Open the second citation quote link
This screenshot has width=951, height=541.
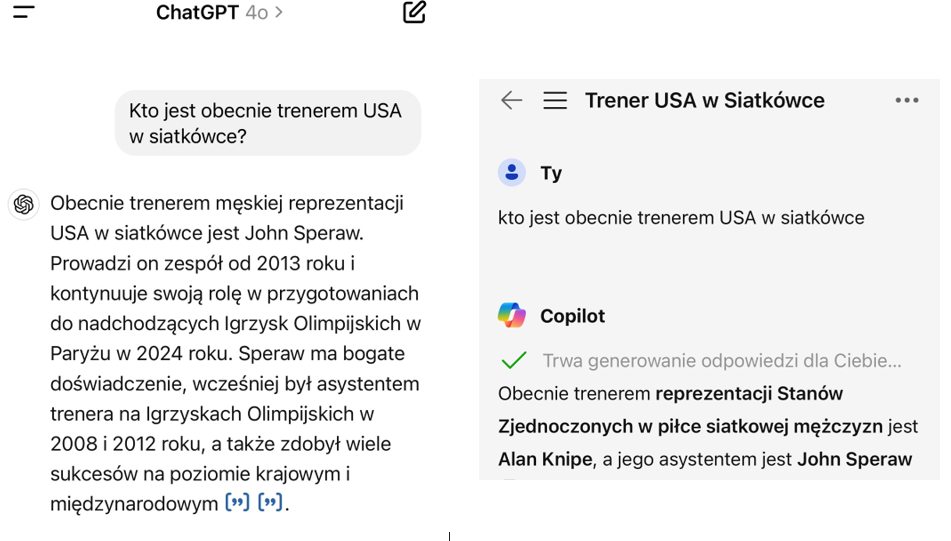270,503
